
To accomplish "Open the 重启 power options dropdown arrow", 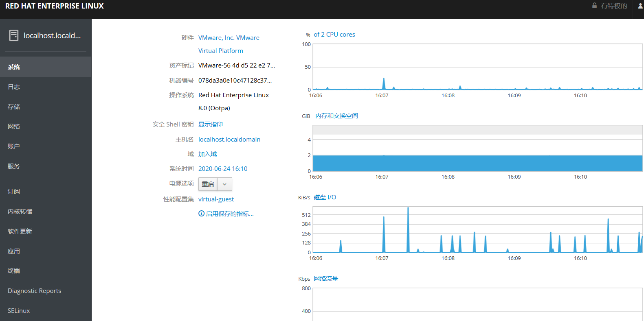I will pos(224,184).
